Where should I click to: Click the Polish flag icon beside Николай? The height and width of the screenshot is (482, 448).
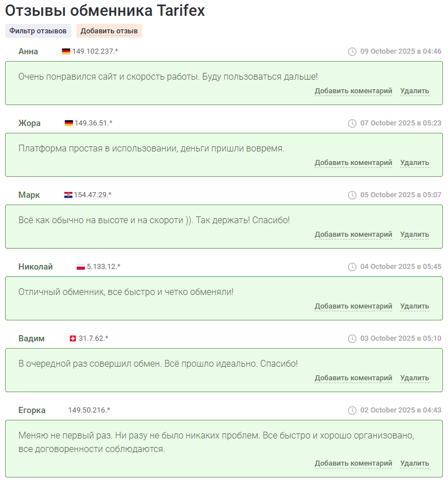coord(81,267)
